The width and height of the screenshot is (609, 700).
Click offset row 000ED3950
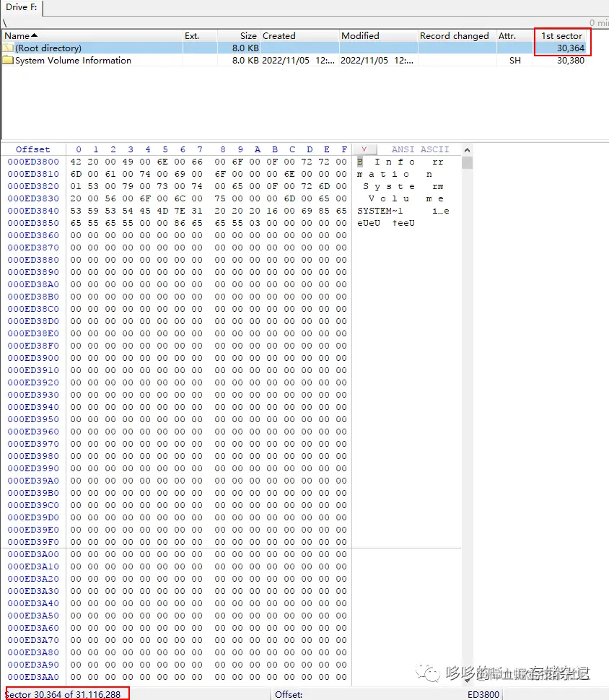[33, 419]
